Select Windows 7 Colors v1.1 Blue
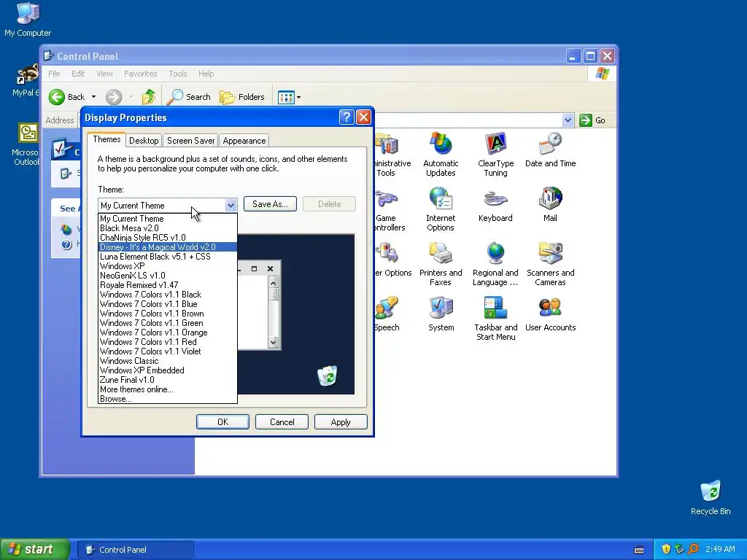 167,304
